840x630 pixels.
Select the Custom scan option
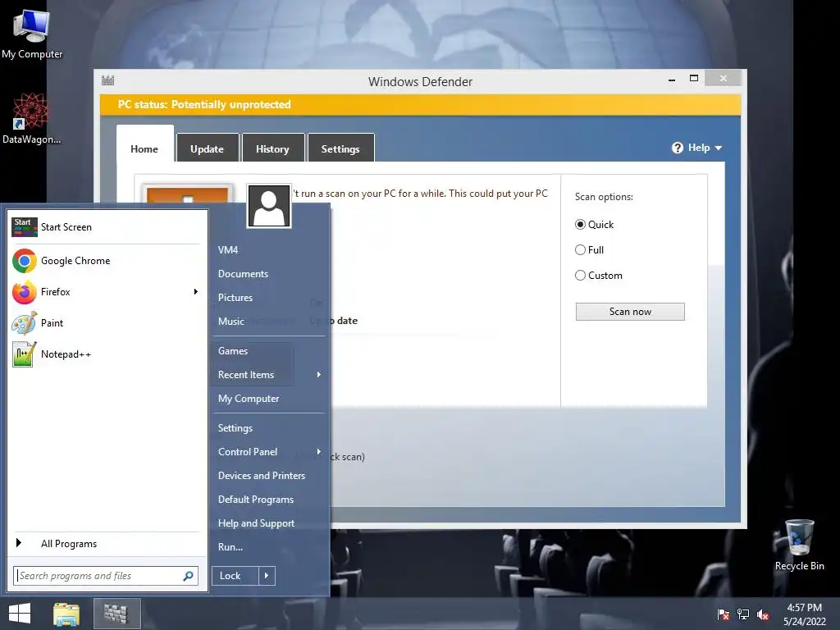pyautogui.click(x=580, y=276)
